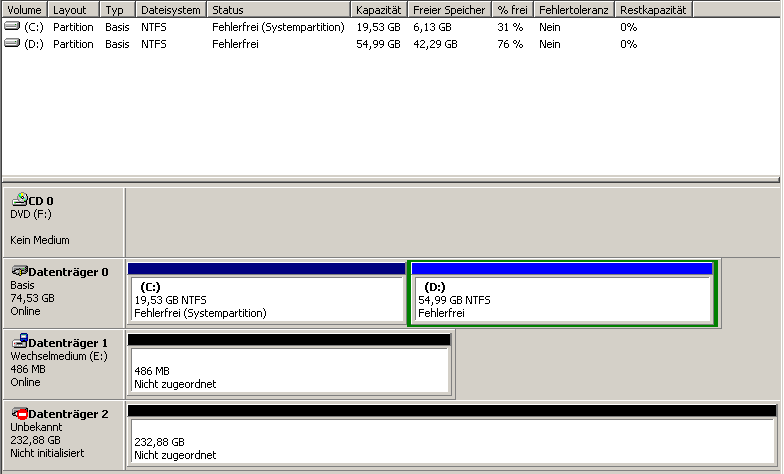Image resolution: width=784 pixels, height=474 pixels.
Task: Click the 42,29 GB free space cell
Action: (x=436, y=44)
